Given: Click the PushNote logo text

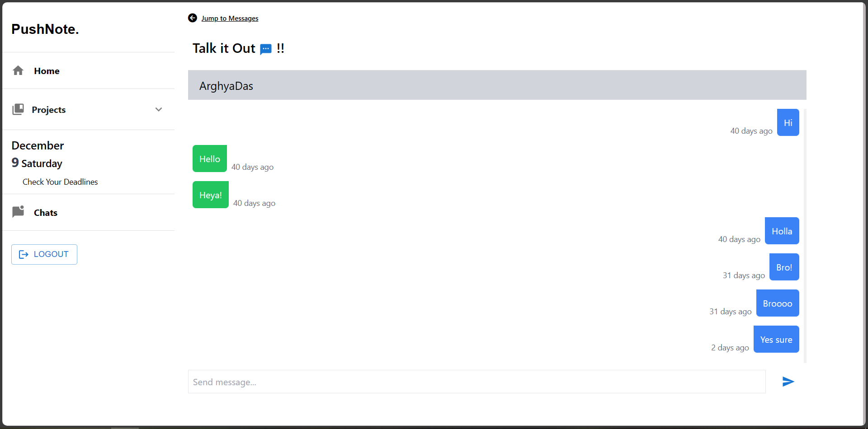Looking at the screenshot, I should pyautogui.click(x=45, y=29).
